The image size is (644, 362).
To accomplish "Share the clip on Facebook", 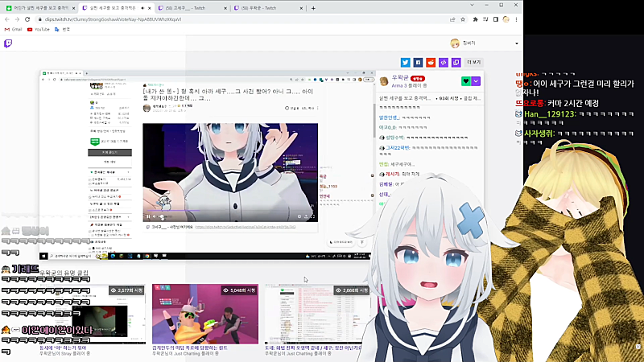I will pos(418,62).
